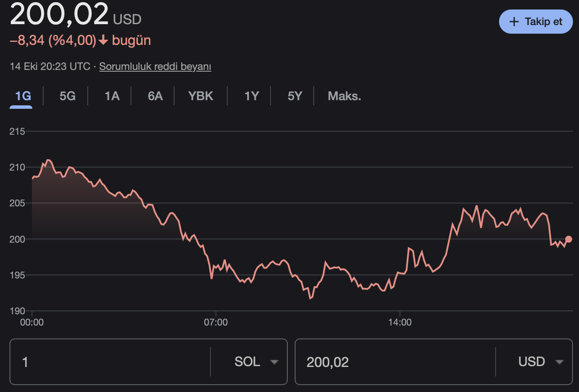Image resolution: width=579 pixels, height=392 pixels.
Task: Click the 00:00 time axis label
Action: pyautogui.click(x=32, y=322)
